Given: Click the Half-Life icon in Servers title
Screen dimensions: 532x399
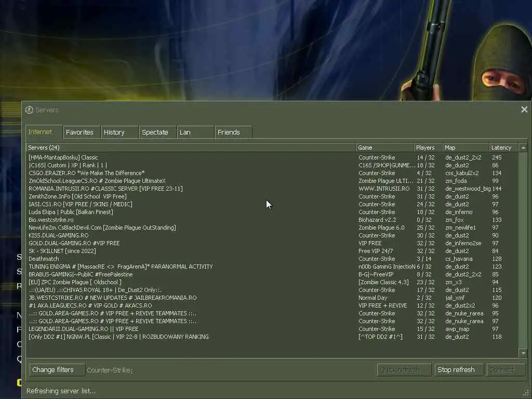Looking at the screenshot, I should [30, 110].
